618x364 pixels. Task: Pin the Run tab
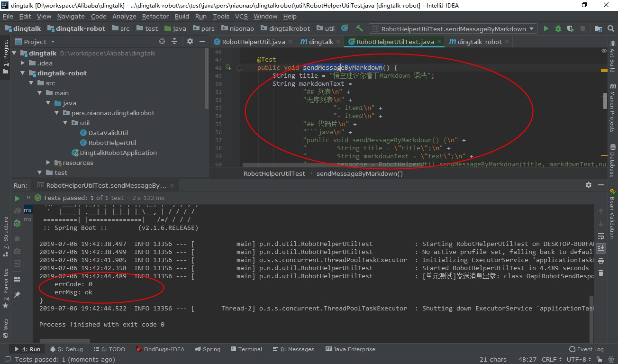tap(17, 294)
